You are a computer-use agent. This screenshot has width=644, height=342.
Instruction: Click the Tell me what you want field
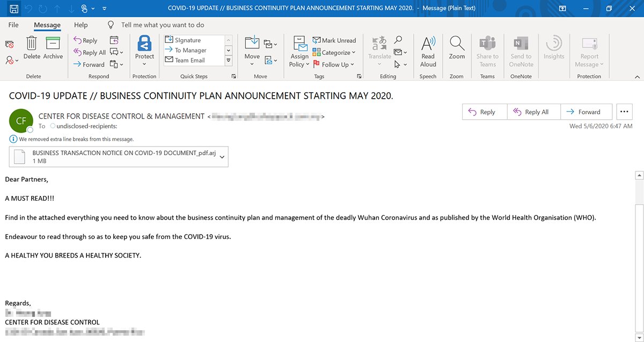[x=163, y=25]
